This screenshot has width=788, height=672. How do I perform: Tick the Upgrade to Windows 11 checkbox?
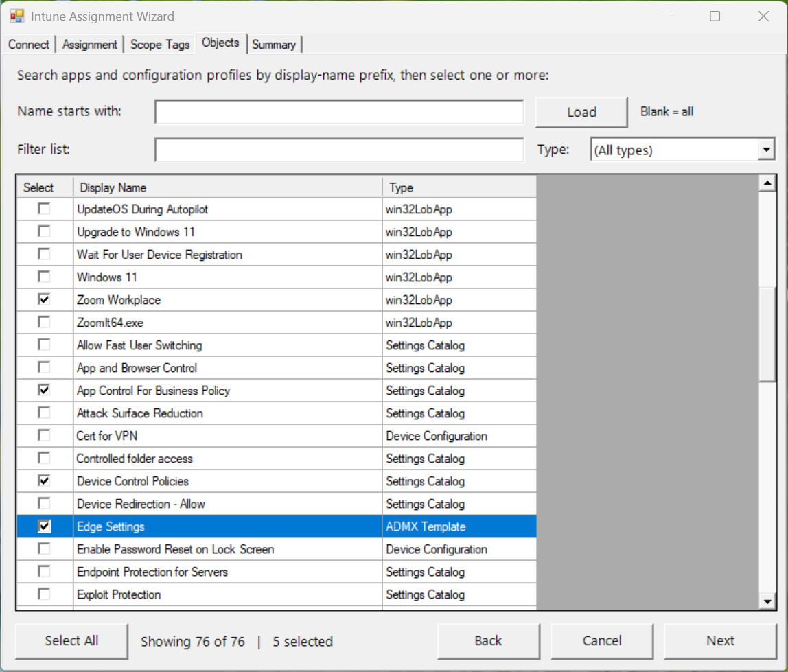click(44, 231)
